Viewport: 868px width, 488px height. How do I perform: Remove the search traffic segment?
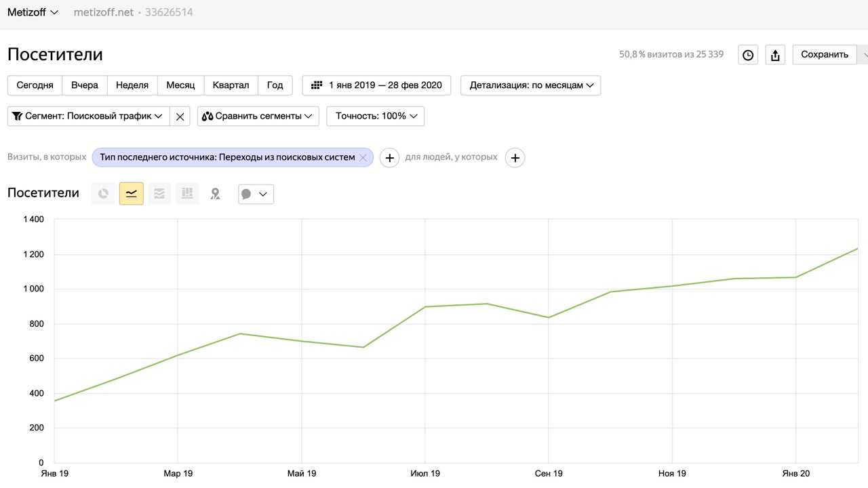coord(180,117)
